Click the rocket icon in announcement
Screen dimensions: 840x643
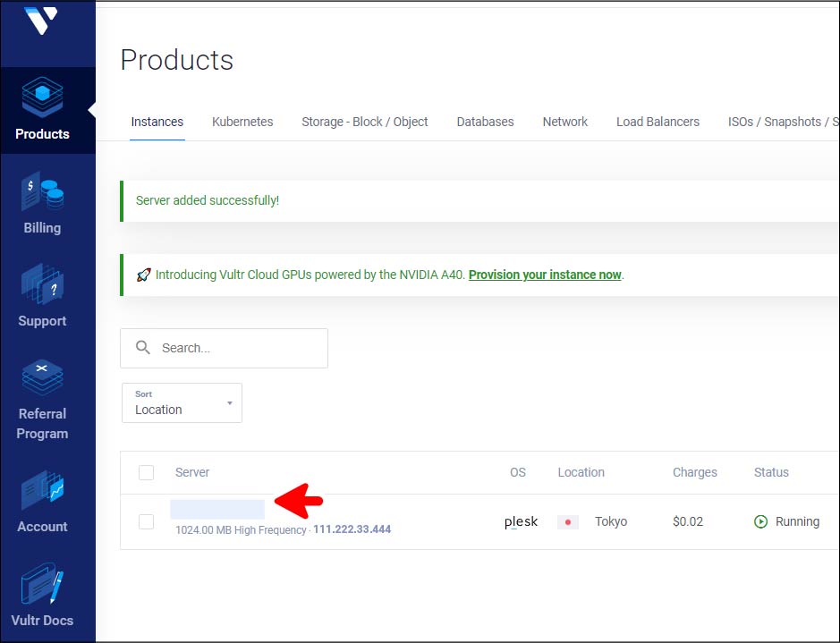pyautogui.click(x=143, y=275)
